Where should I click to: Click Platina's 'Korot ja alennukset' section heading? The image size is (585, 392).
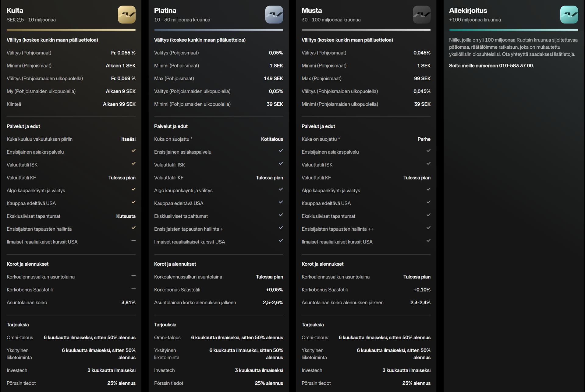175,264
